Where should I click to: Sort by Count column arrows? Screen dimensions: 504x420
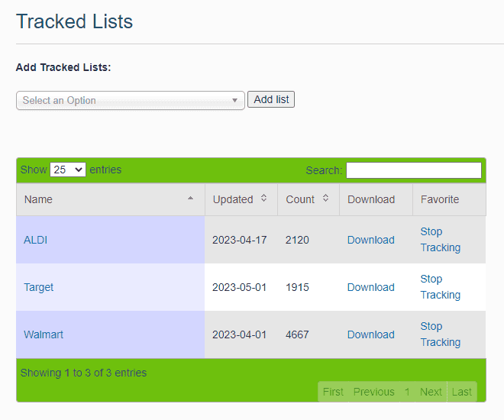click(x=325, y=199)
